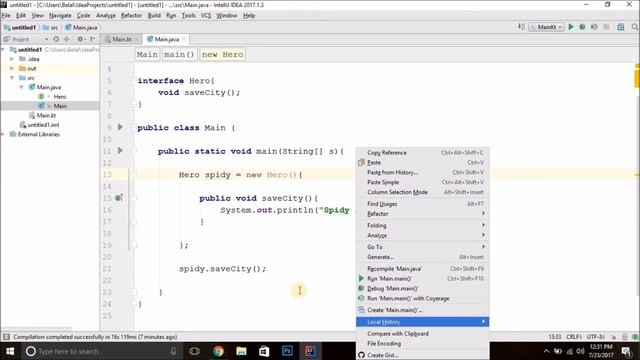The image size is (640, 360).
Task: Choose Find Usages in context menu
Action: point(422,204)
